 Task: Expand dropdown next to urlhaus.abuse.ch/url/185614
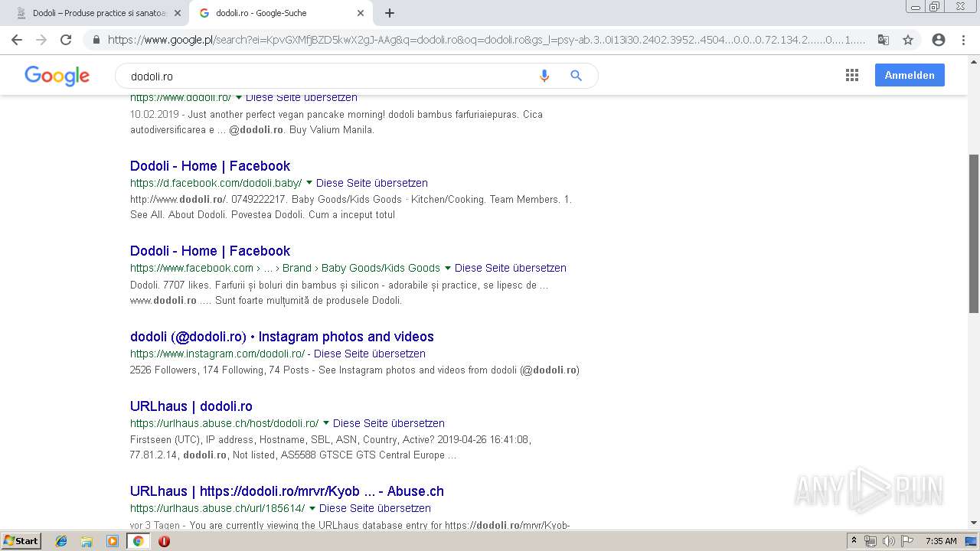pyautogui.click(x=312, y=508)
